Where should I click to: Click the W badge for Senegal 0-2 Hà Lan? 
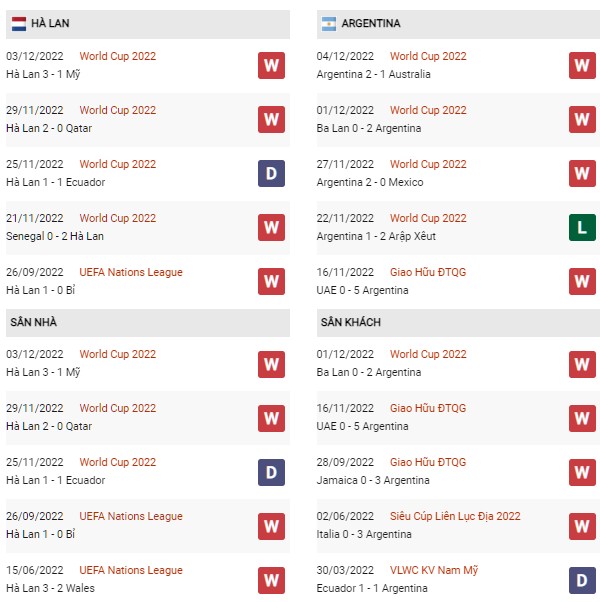(271, 228)
